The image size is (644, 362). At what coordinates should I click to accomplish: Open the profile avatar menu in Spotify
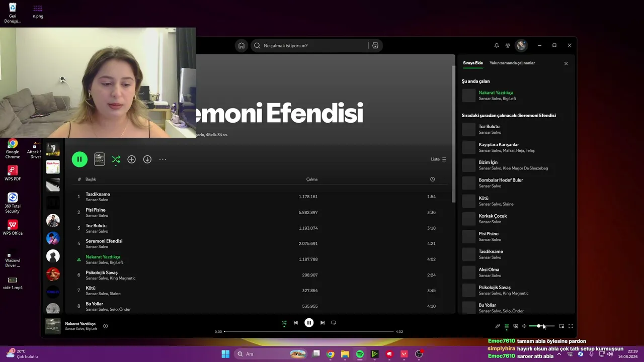click(521, 46)
